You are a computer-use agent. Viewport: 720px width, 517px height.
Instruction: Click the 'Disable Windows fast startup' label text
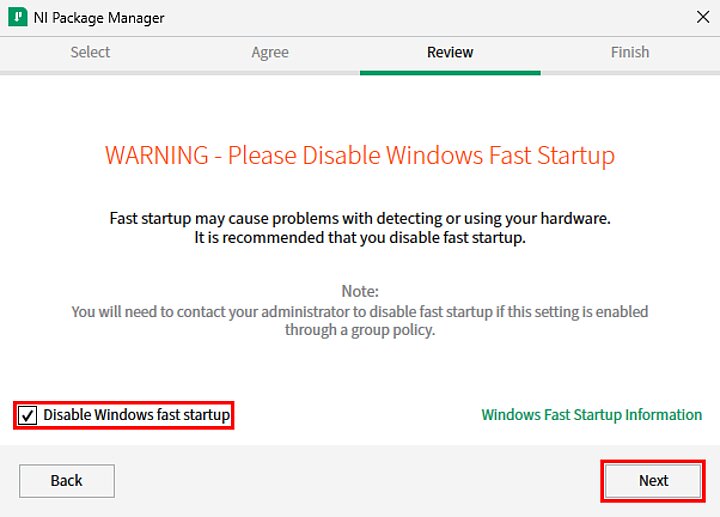[x=137, y=415]
